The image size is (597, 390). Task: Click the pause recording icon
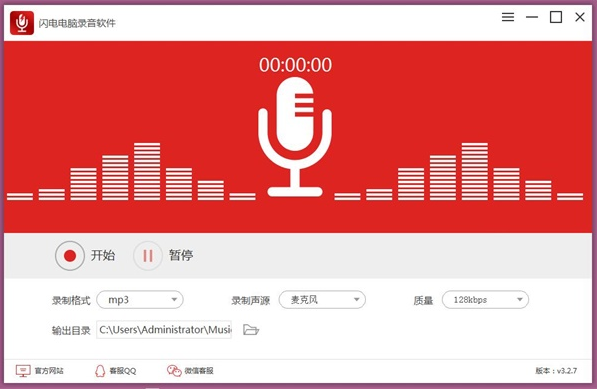pyautogui.click(x=148, y=256)
